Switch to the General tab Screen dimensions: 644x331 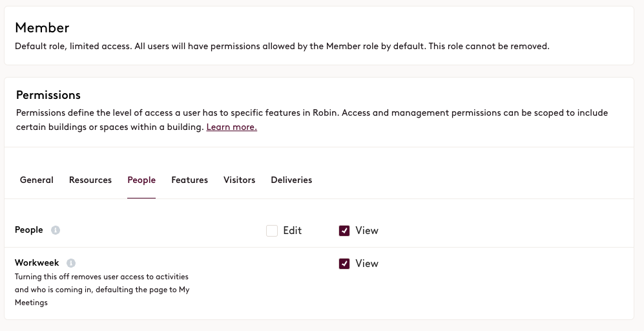click(37, 180)
